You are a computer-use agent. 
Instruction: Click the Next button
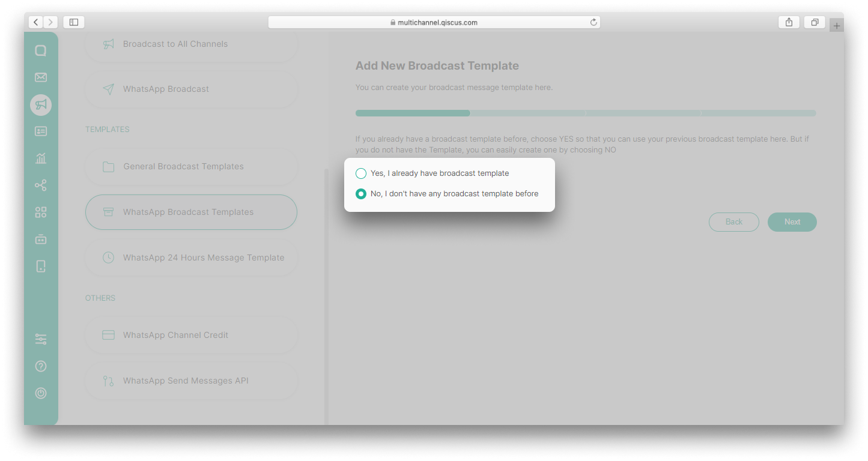[792, 222]
